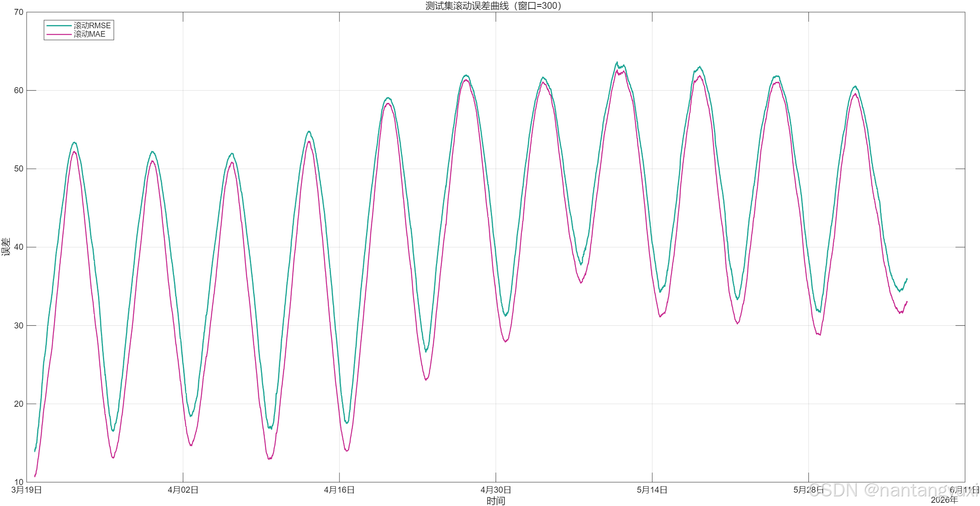Click the 30 y-axis tick label
The height and width of the screenshot is (506, 980).
click(x=19, y=325)
